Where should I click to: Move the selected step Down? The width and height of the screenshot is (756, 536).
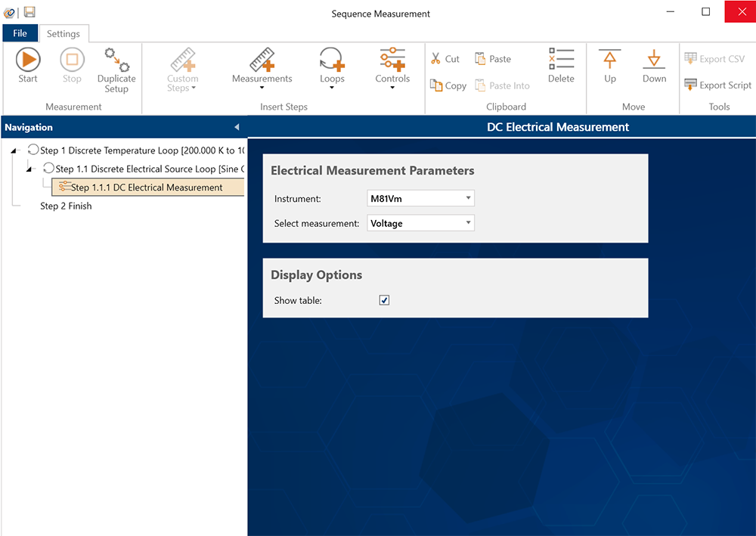pos(654,65)
